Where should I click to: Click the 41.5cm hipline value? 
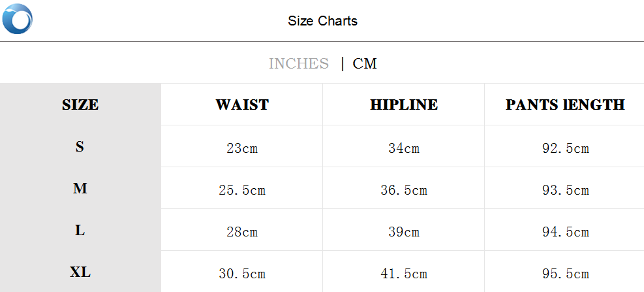coord(404,274)
